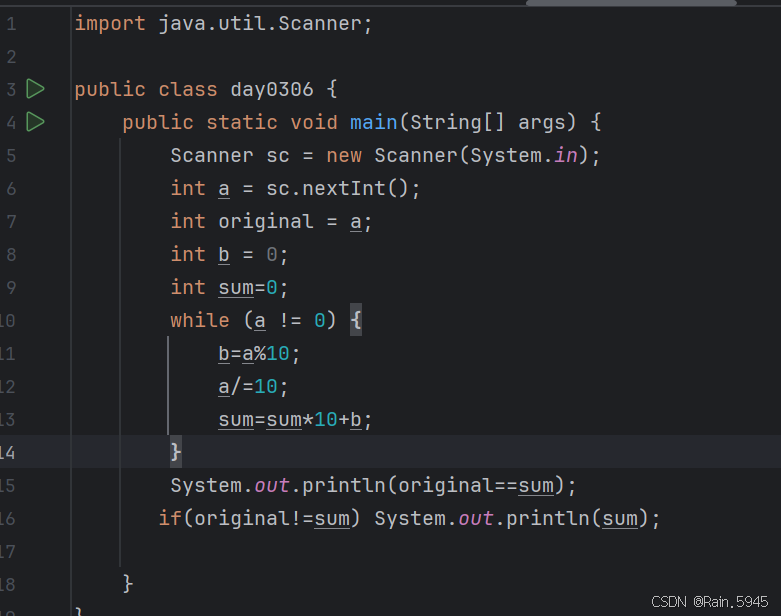Click the highlighted opening brace after while
This screenshot has width=781, height=616.
[x=356, y=320]
